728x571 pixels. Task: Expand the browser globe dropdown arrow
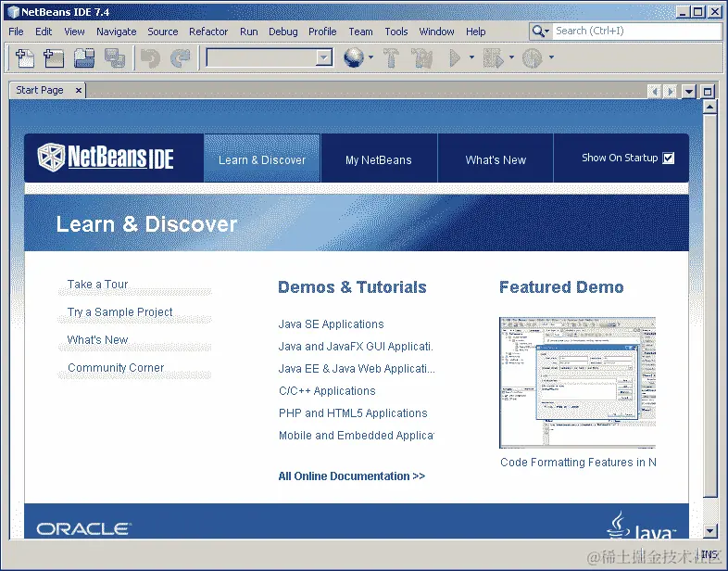(370, 57)
